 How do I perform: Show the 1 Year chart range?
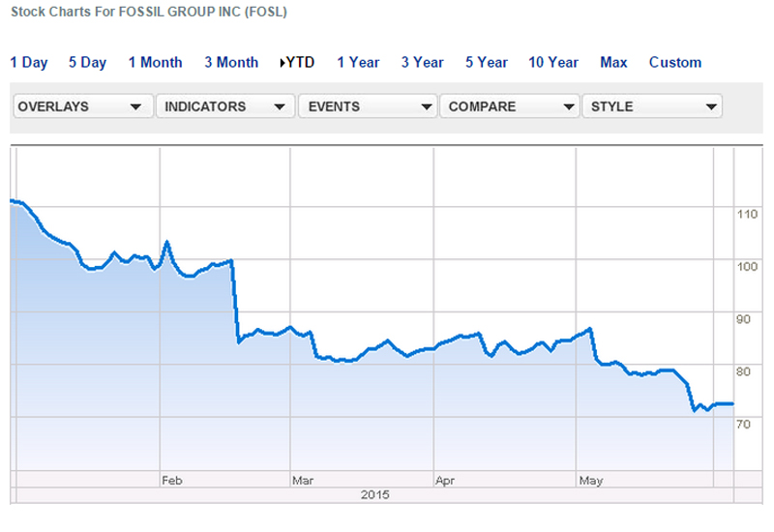pyautogui.click(x=358, y=62)
